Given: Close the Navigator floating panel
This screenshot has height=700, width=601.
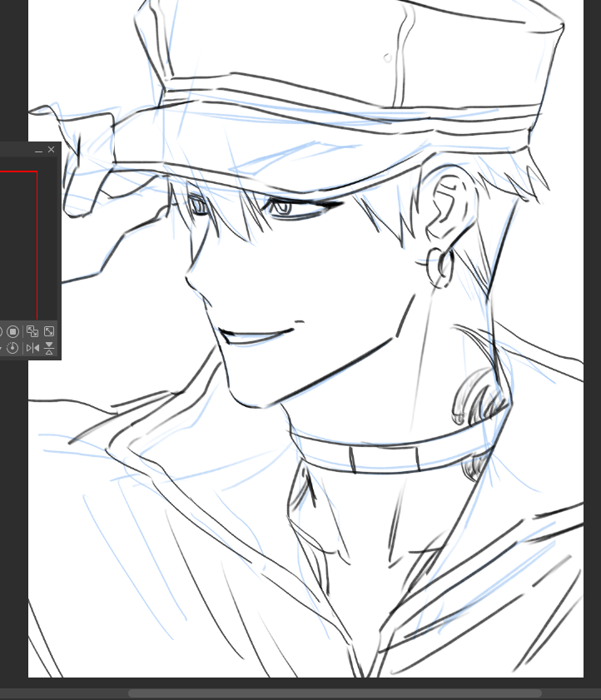Looking at the screenshot, I should (51, 150).
